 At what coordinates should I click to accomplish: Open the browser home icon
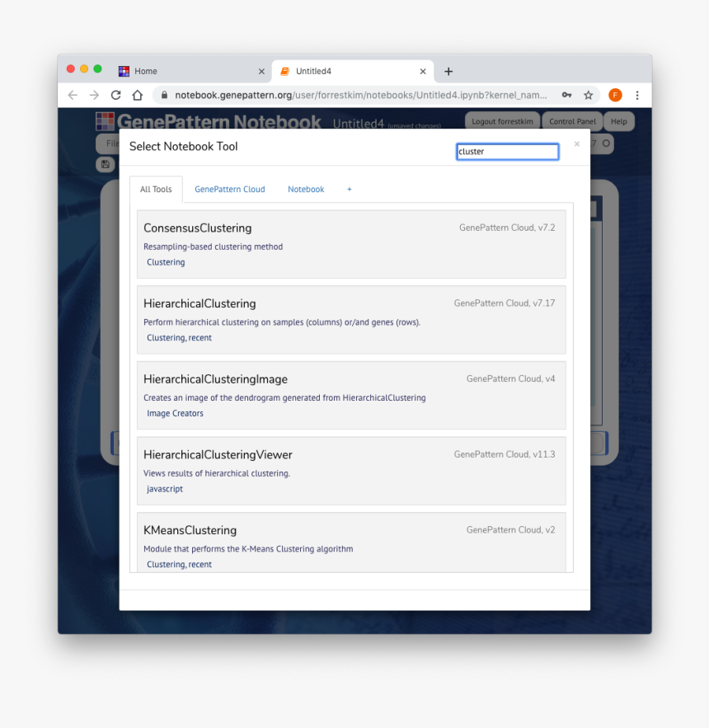(x=138, y=95)
